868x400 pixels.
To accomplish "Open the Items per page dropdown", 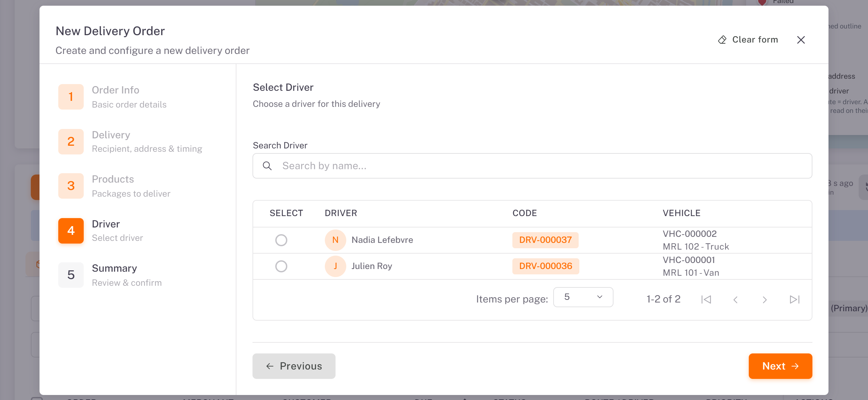I will [x=583, y=297].
